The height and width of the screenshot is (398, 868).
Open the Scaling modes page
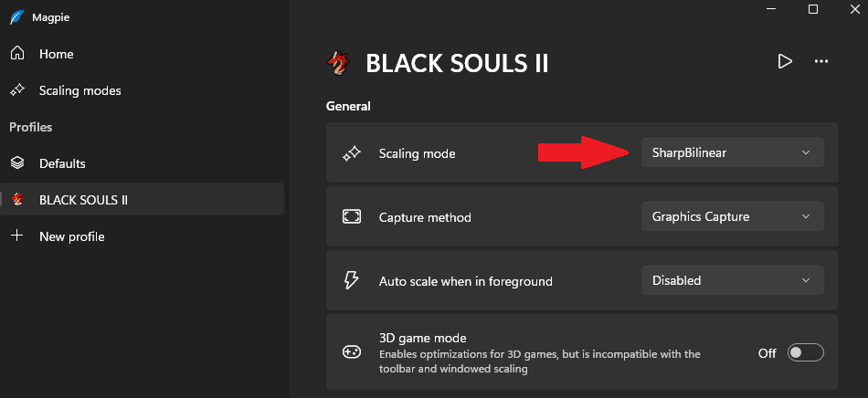coord(79,90)
